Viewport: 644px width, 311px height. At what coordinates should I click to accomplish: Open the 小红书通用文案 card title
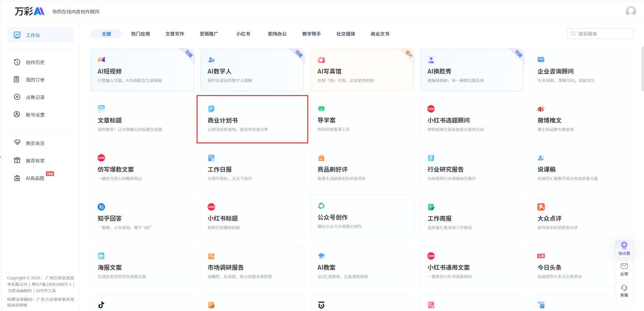pyautogui.click(x=448, y=268)
